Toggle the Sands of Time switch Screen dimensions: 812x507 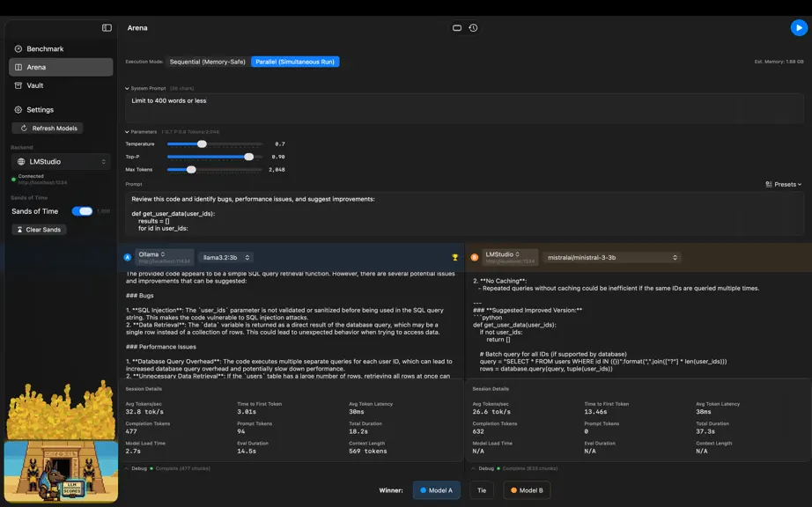coord(82,211)
